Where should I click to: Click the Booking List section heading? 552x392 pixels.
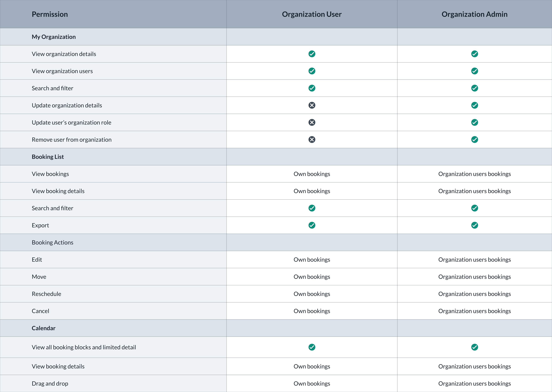(48, 157)
